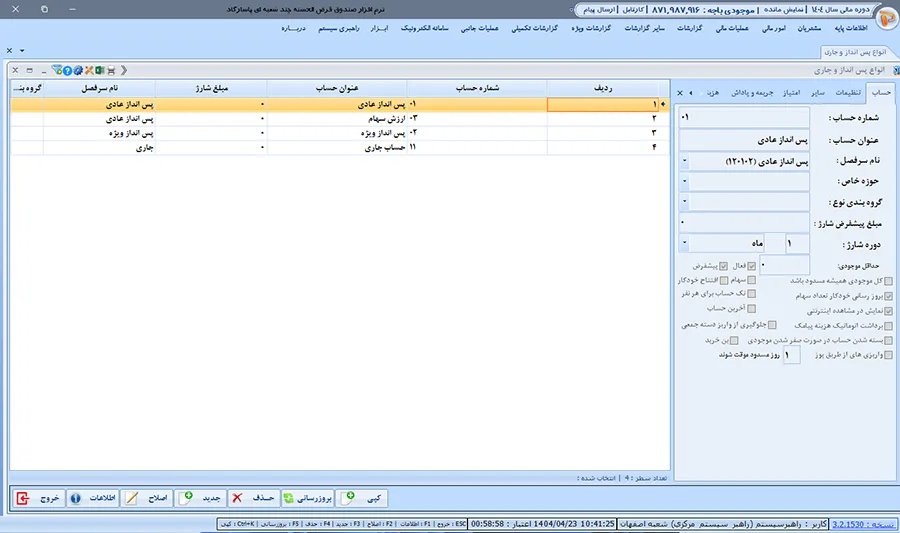Open the گزارشات ویژه menu
This screenshot has width=900, height=533.
pos(591,28)
